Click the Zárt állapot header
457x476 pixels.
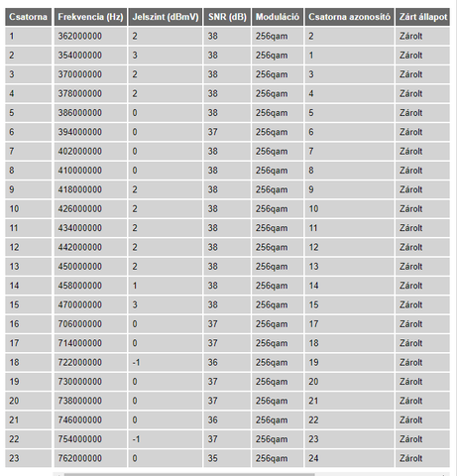click(422, 17)
